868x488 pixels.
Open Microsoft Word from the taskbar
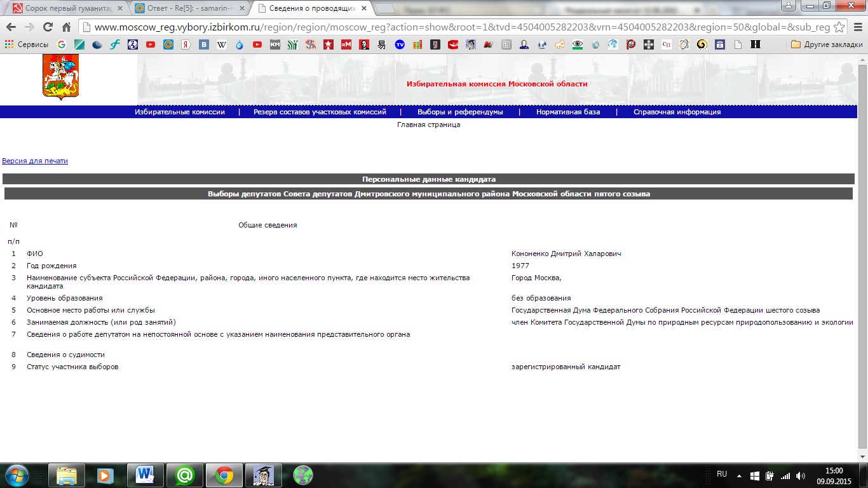[146, 475]
